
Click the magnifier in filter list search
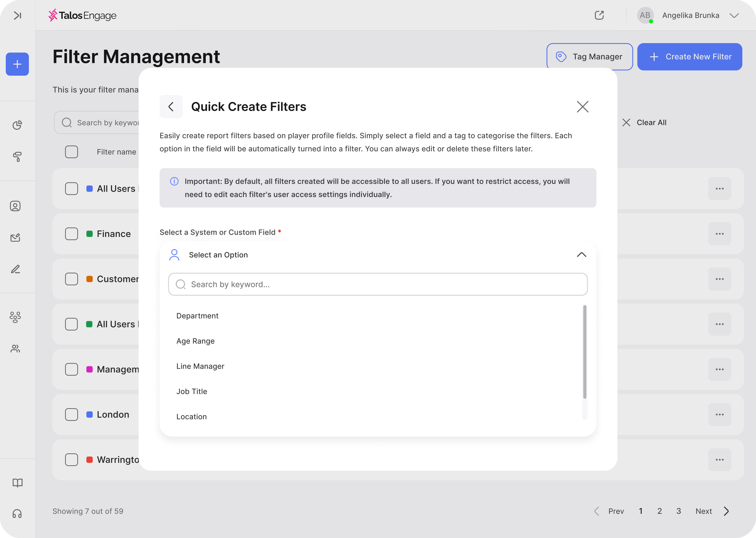point(67,123)
